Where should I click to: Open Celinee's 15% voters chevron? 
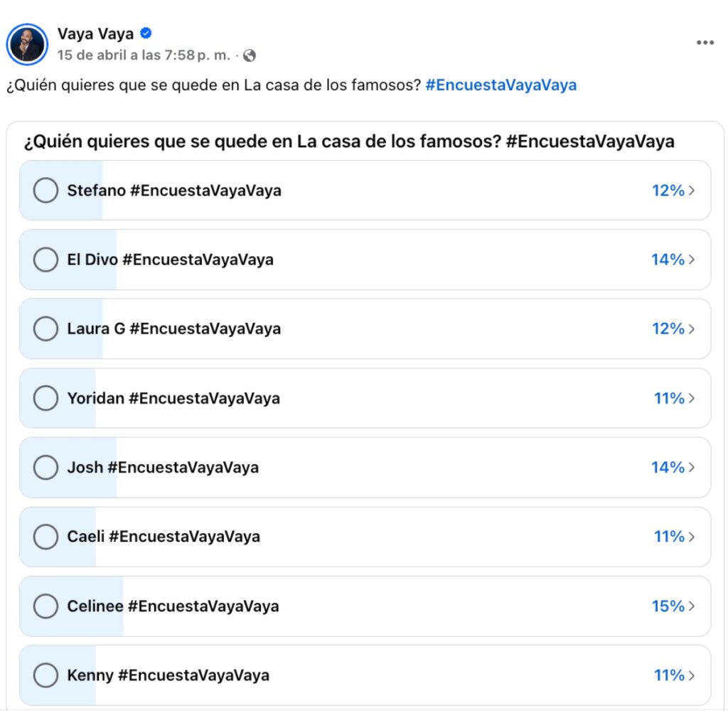tap(692, 606)
